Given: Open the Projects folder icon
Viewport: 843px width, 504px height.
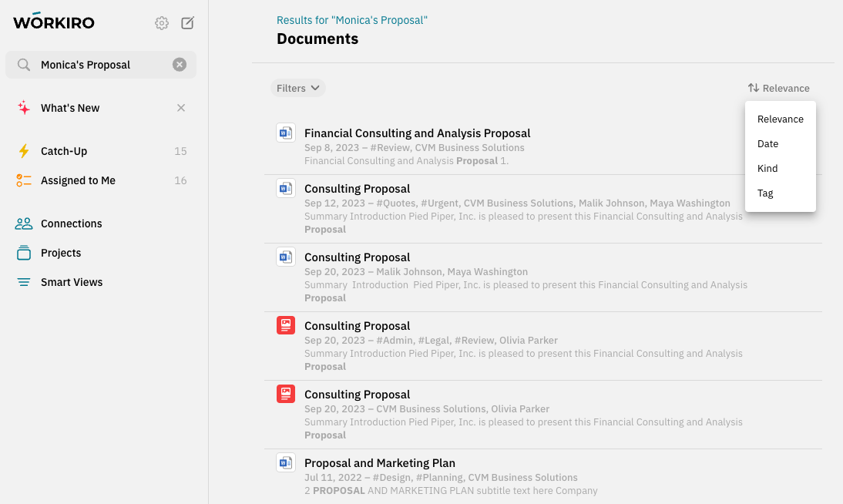Looking at the screenshot, I should coord(24,253).
